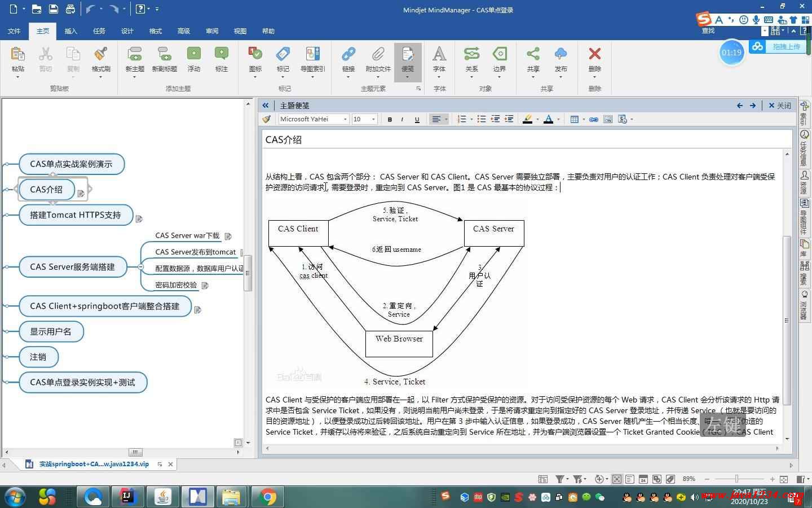
Task: Insert a floating topic (浮动)
Action: [194, 54]
